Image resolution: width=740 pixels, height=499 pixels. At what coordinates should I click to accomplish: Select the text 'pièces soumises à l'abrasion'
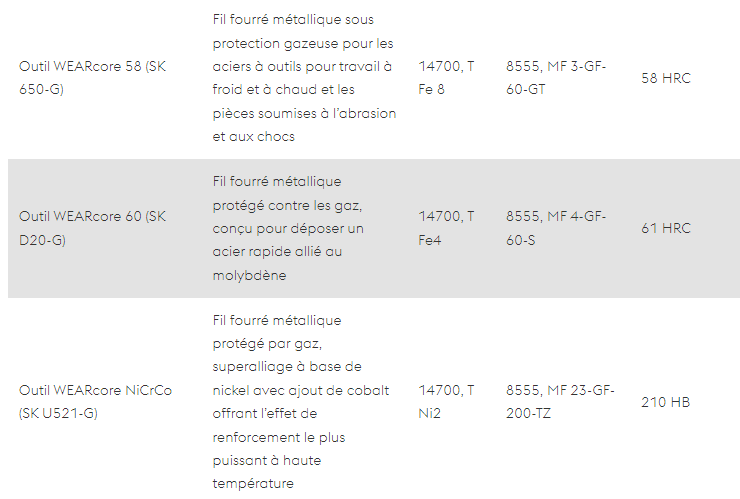coord(304,113)
